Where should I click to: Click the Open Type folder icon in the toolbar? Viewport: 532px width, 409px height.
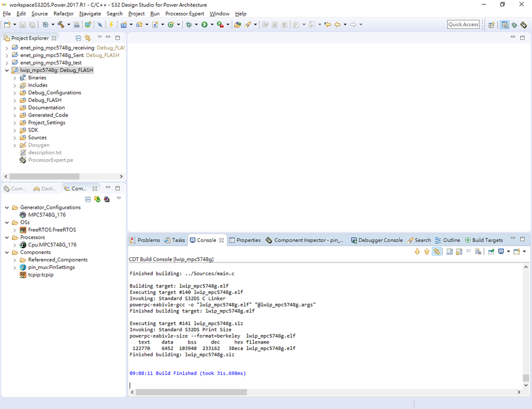point(238,24)
